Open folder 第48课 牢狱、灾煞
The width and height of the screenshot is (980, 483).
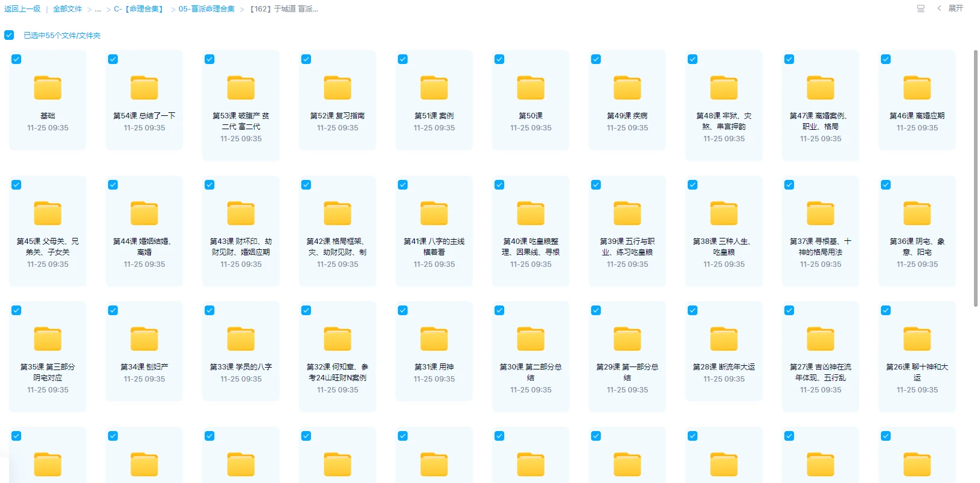point(724,88)
